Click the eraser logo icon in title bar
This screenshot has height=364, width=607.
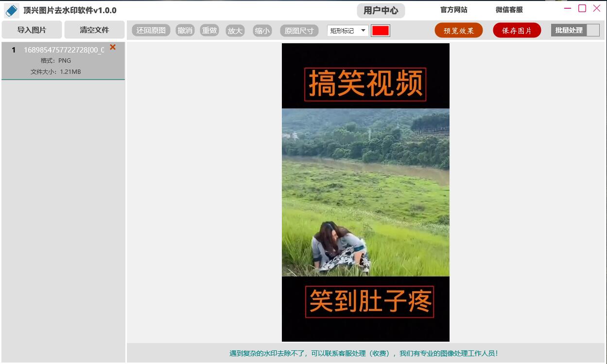coord(11,10)
